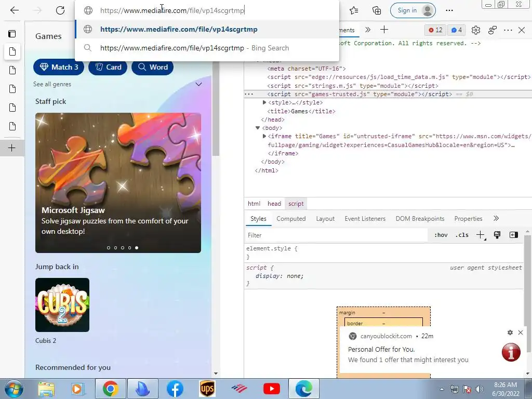This screenshot has width=532, height=399.
Task: Choose the mediafire URL autocomplete suggestion
Action: pyautogui.click(x=207, y=29)
